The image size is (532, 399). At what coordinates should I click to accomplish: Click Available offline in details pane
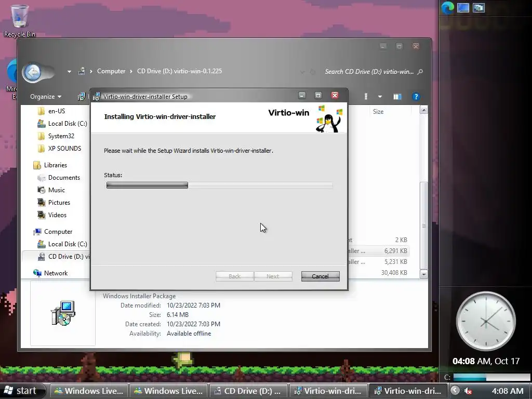click(x=189, y=334)
